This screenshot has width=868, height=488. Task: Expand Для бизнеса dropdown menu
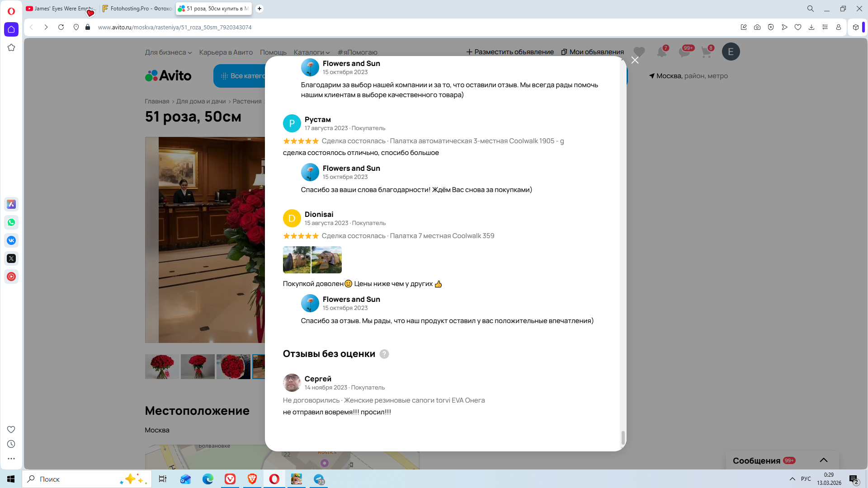click(168, 52)
